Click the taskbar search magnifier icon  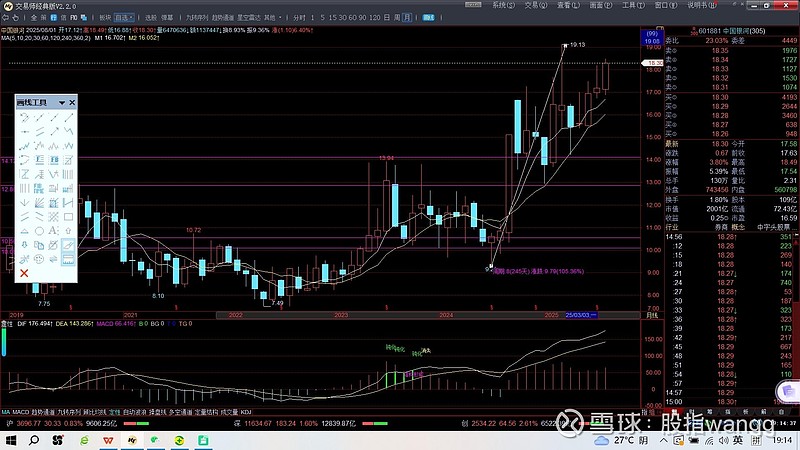(34, 440)
